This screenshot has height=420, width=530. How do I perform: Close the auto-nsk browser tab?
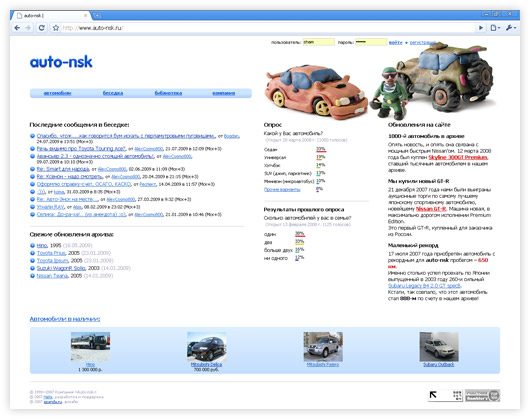coord(86,16)
